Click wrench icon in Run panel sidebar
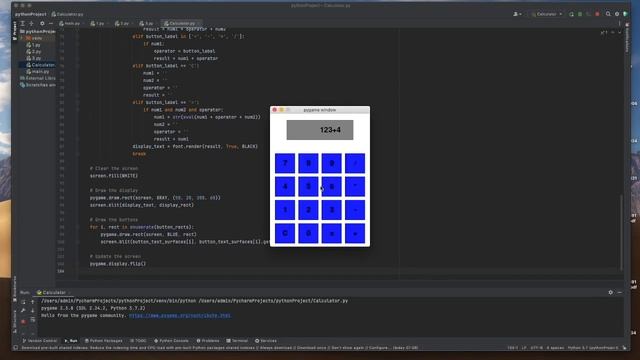Viewport: 640px width, 360px height. pos(23,311)
